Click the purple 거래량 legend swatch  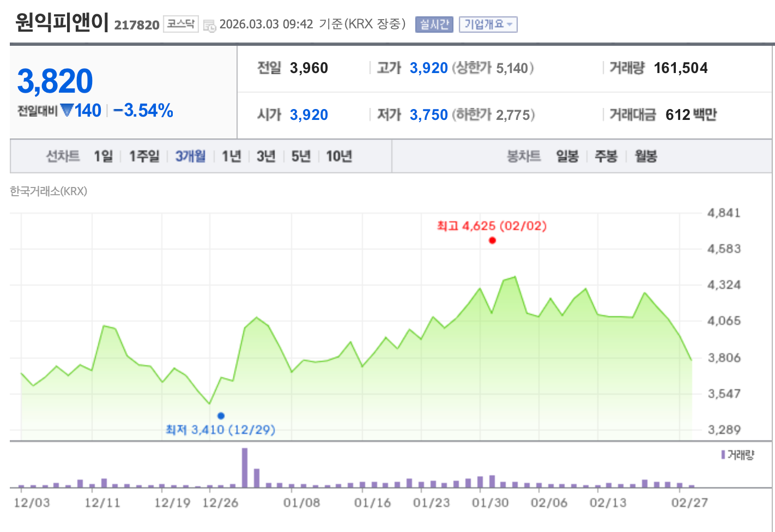723,455
